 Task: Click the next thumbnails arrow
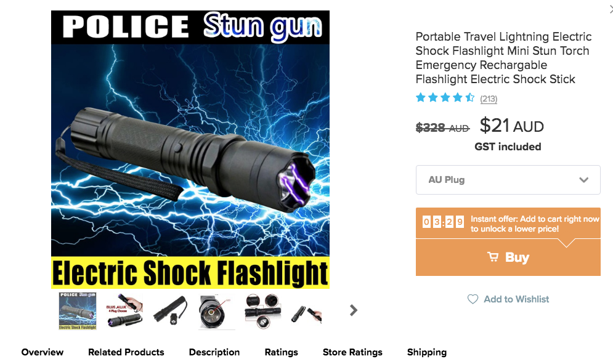354,310
